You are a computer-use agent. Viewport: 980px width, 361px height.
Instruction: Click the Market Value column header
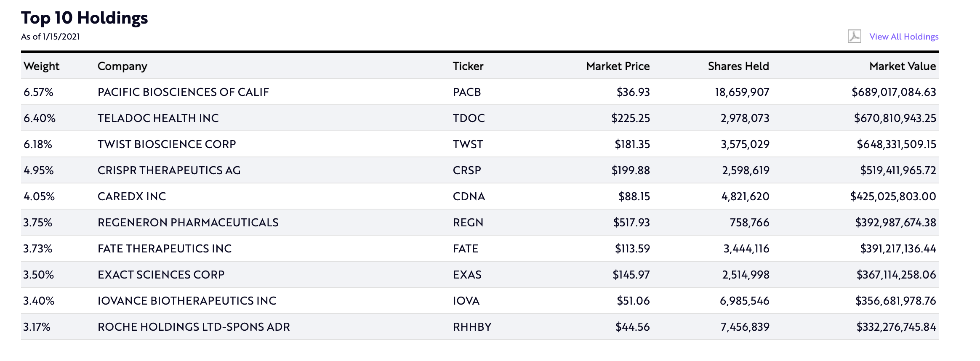point(902,66)
